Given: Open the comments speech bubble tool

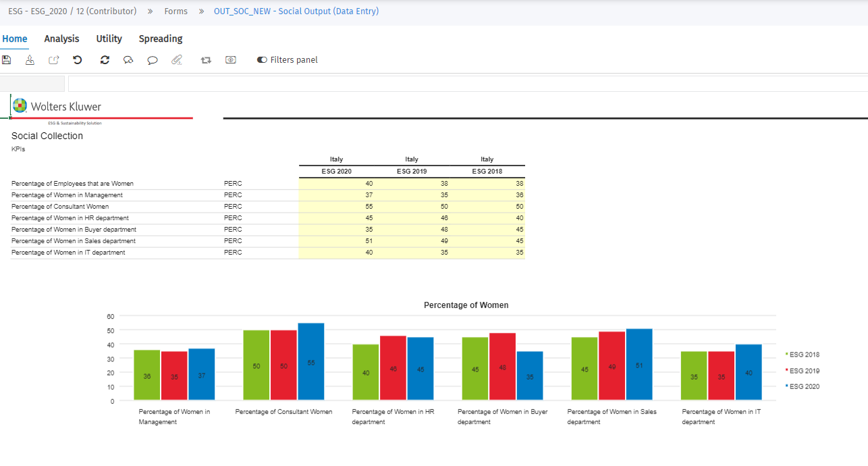Looking at the screenshot, I should pos(152,59).
